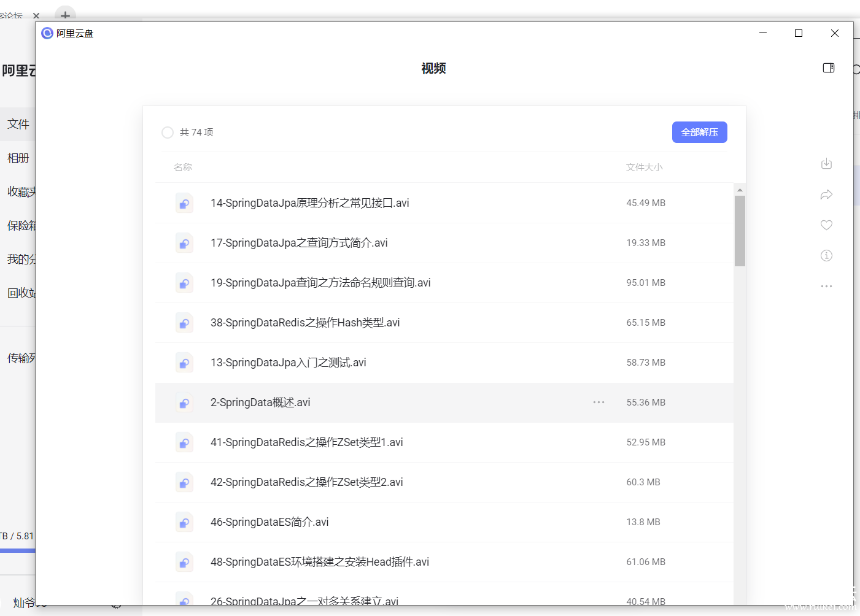Click the file icon of 48-SpringDataES环境搭建之安装Head插件.avi
860x616 pixels.
pyautogui.click(x=184, y=562)
